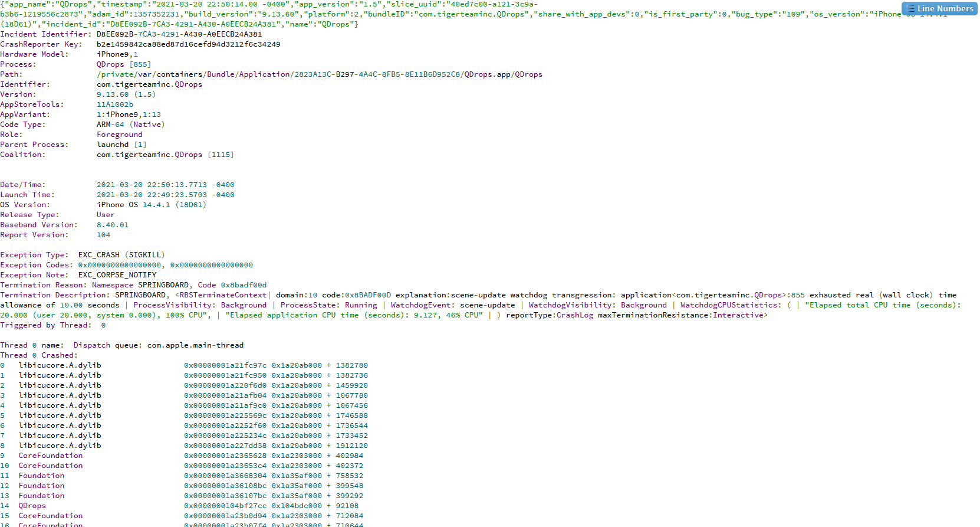The image size is (980, 527).
Task: Click the CrashReporter Key hash value
Action: [x=189, y=44]
